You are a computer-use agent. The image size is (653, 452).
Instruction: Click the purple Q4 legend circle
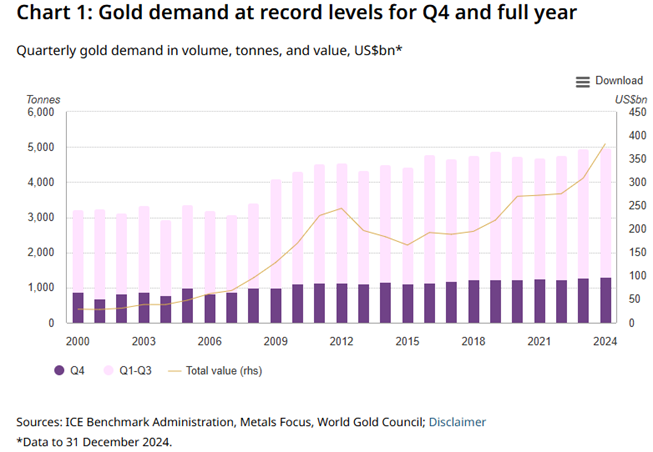pos(56,370)
